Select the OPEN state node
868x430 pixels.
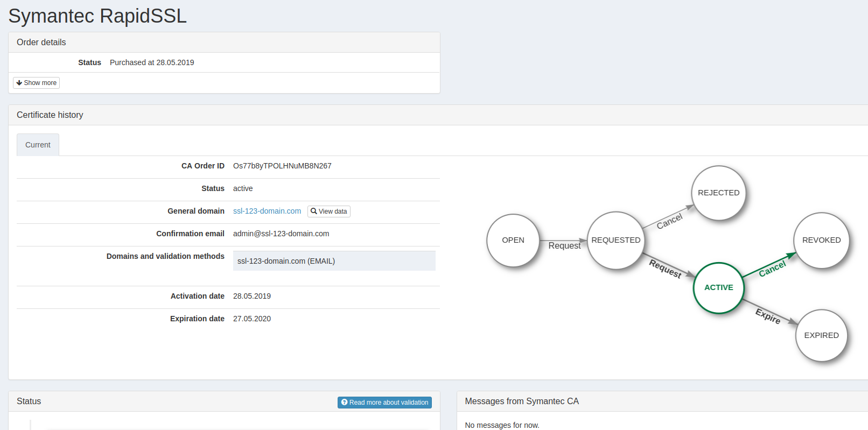(513, 240)
